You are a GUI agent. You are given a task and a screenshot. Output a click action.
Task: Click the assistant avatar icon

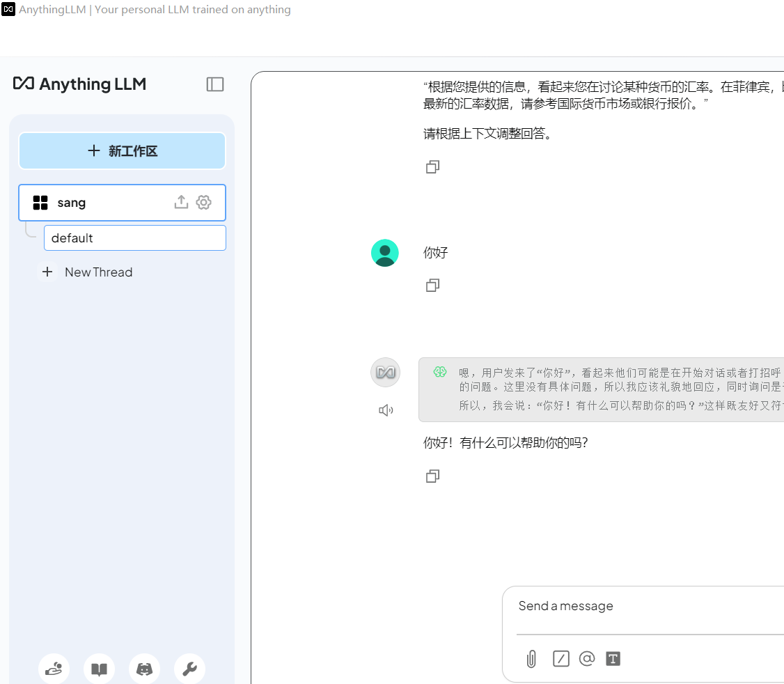385,372
